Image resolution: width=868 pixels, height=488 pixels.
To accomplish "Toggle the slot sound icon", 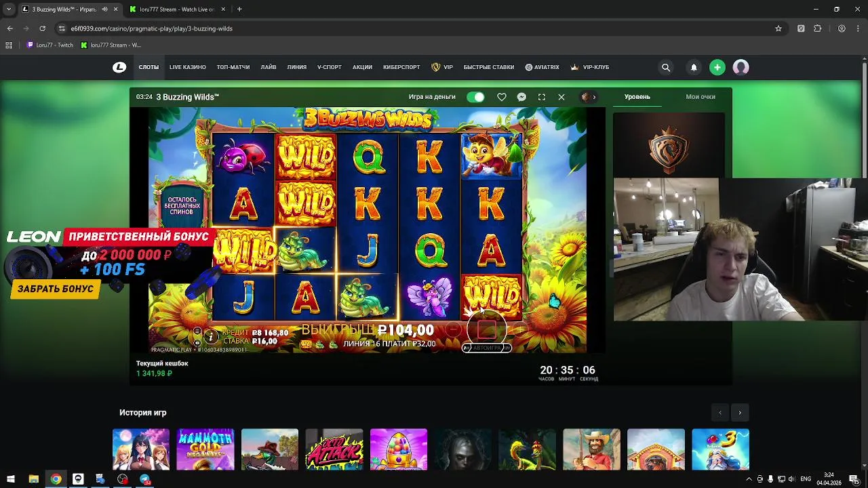I will point(197,342).
